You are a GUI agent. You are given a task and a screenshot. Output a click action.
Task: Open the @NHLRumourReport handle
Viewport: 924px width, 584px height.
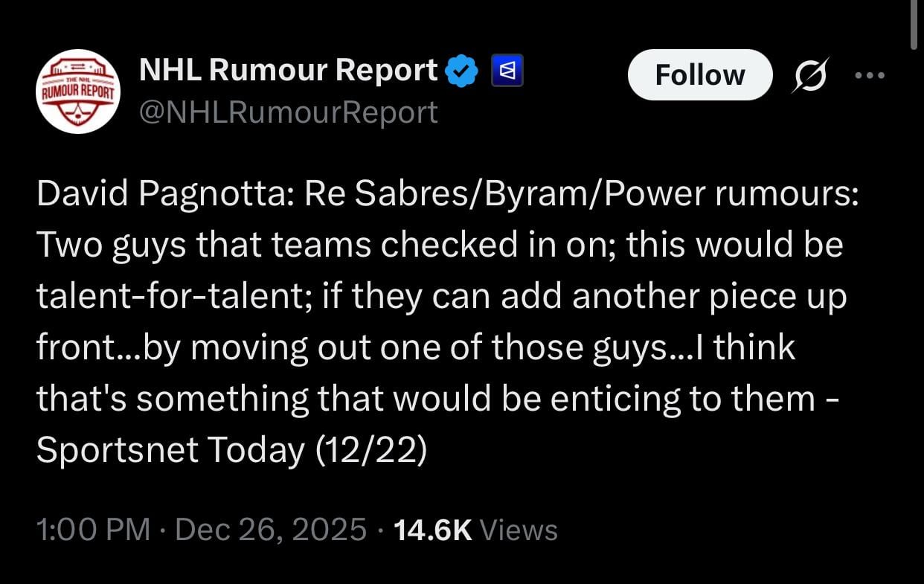pos(289,112)
